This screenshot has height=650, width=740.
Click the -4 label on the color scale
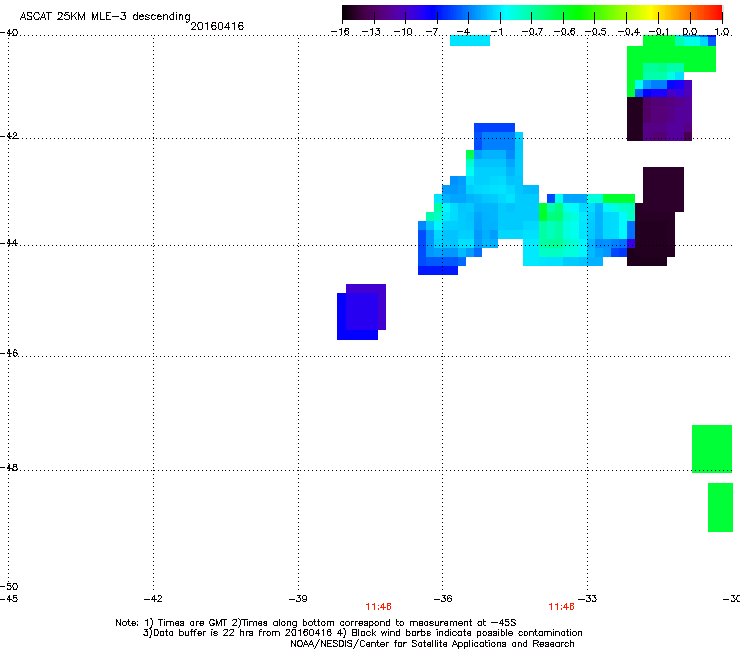(x=463, y=32)
